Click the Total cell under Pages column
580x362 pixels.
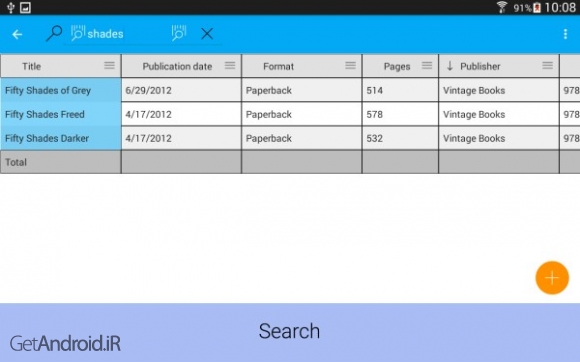(x=400, y=162)
